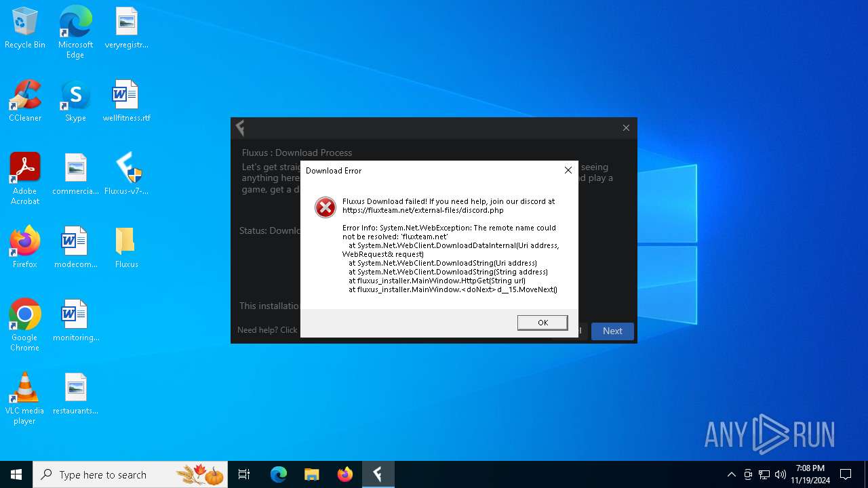Click the volume speaker icon in the tray
Image resolution: width=868 pixels, height=488 pixels.
pos(781,474)
